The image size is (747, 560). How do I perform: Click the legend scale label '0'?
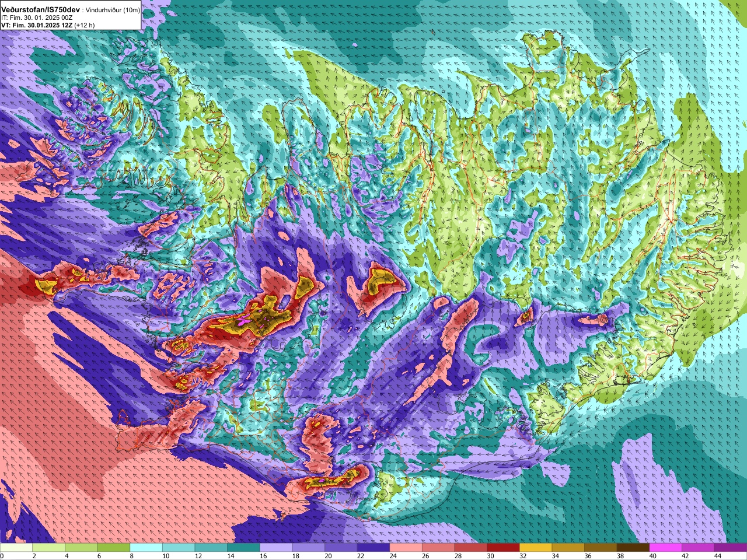click(2, 556)
